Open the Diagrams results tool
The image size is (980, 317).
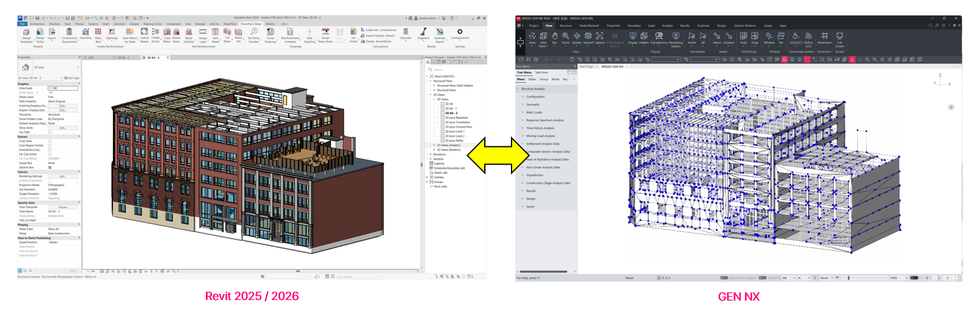(424, 34)
